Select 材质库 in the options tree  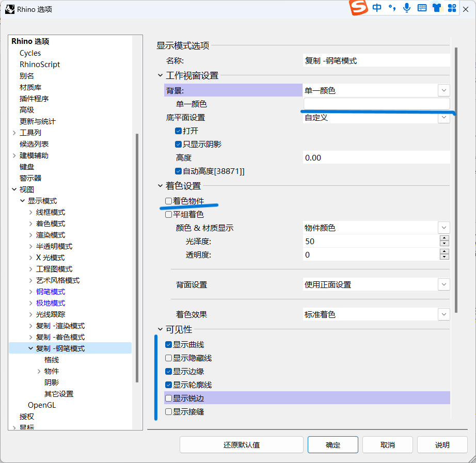point(30,87)
